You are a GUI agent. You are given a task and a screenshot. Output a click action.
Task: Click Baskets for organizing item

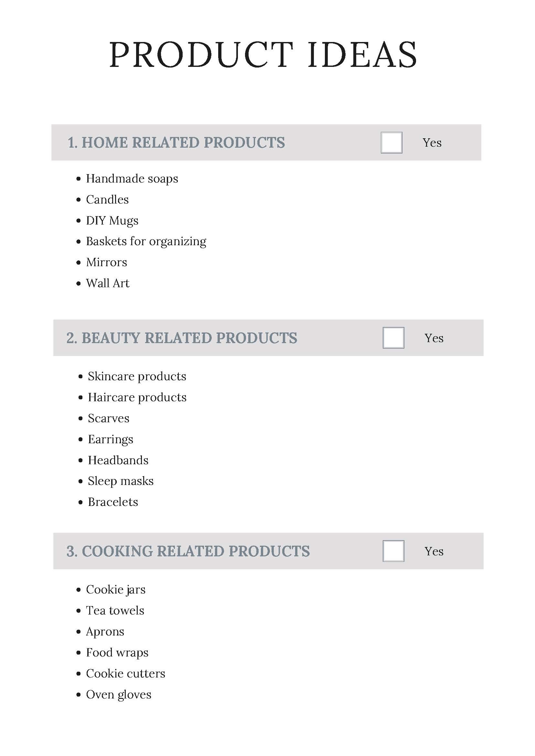146,242
